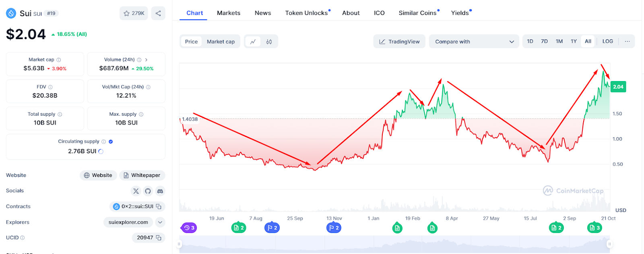644x254 pixels.
Task: Click the share icon button
Action: click(158, 13)
